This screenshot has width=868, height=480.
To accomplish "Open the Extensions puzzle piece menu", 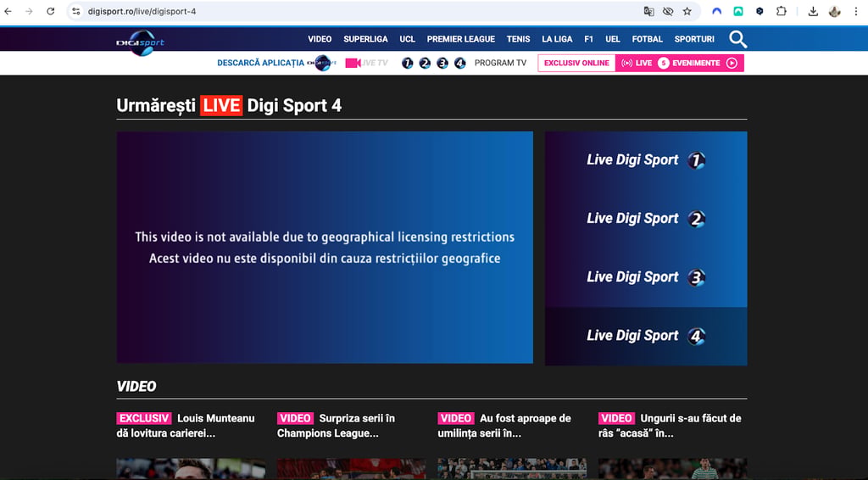I will click(781, 11).
